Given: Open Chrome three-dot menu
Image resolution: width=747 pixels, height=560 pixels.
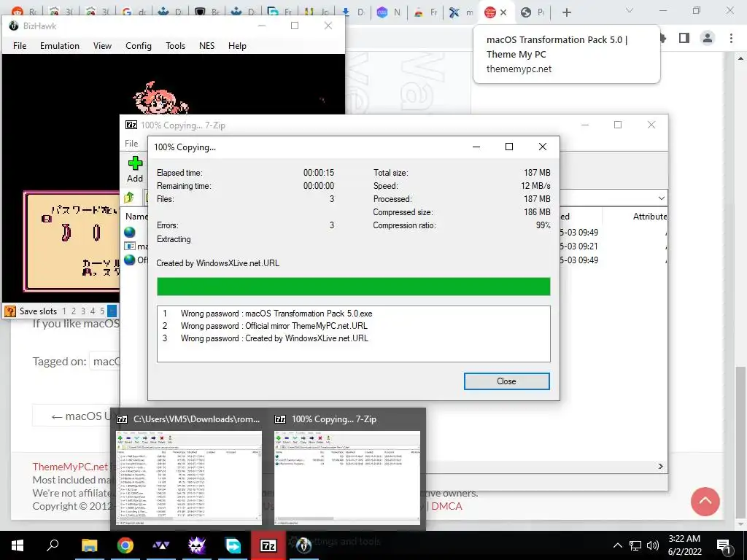Looking at the screenshot, I should coord(731,39).
